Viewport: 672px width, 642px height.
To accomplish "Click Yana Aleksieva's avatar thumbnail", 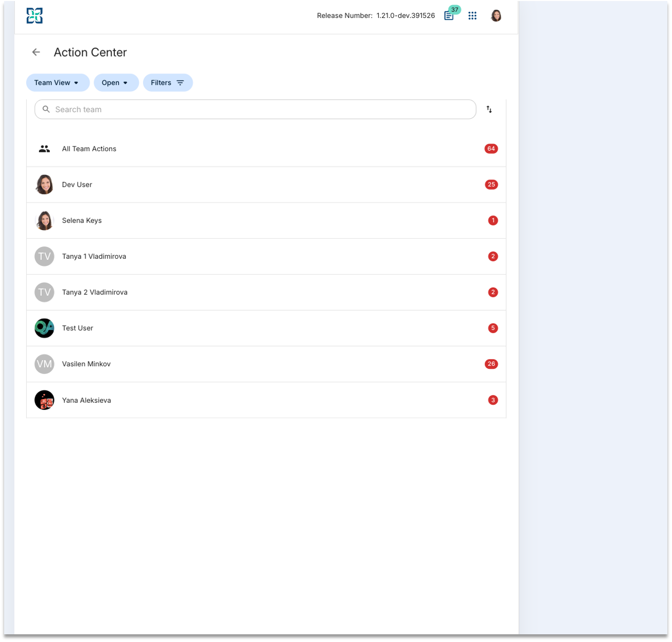I will point(44,400).
